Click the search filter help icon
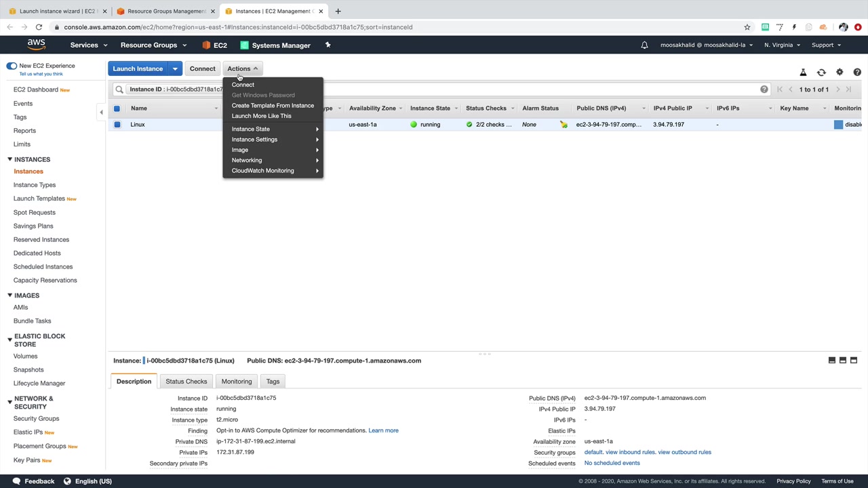 (764, 89)
